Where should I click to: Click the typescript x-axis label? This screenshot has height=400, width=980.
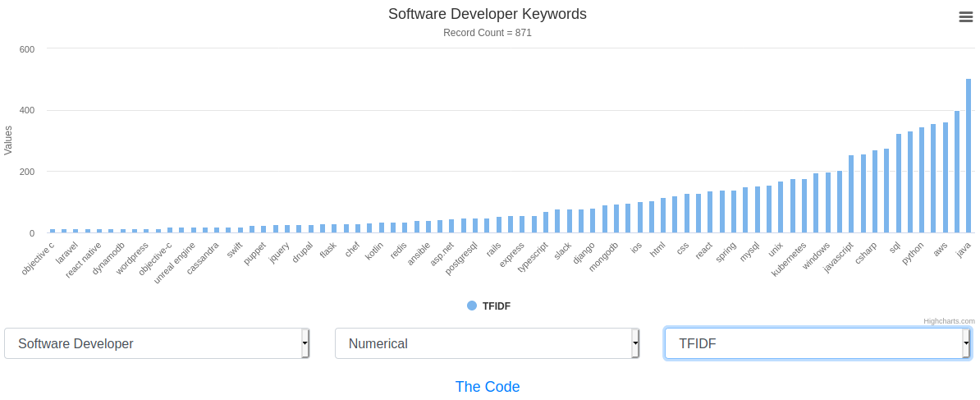click(532, 258)
